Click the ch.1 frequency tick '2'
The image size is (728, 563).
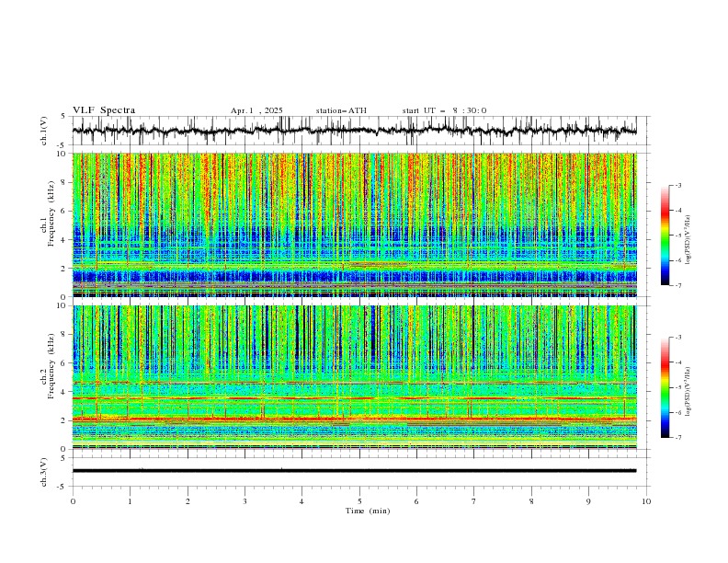tap(64, 269)
